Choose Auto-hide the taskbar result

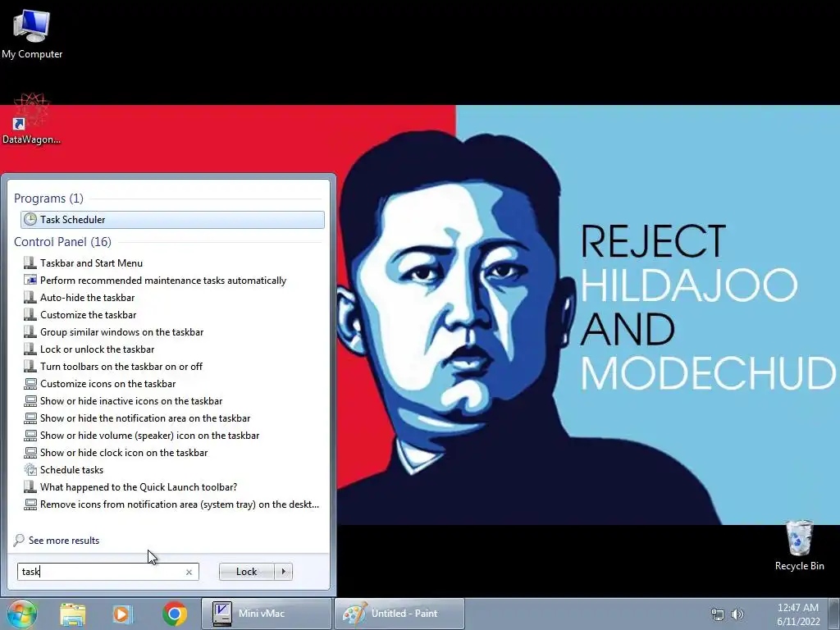[x=87, y=297]
